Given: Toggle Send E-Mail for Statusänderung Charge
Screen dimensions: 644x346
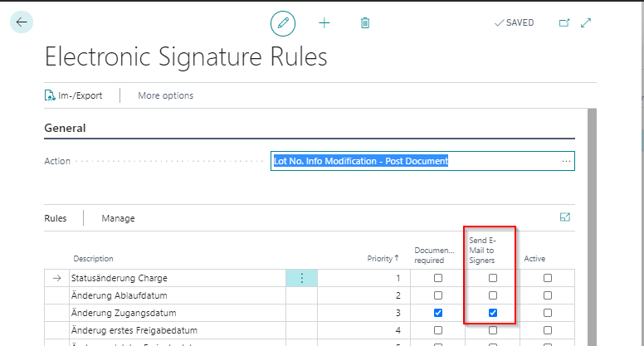Looking at the screenshot, I should 493,278.
